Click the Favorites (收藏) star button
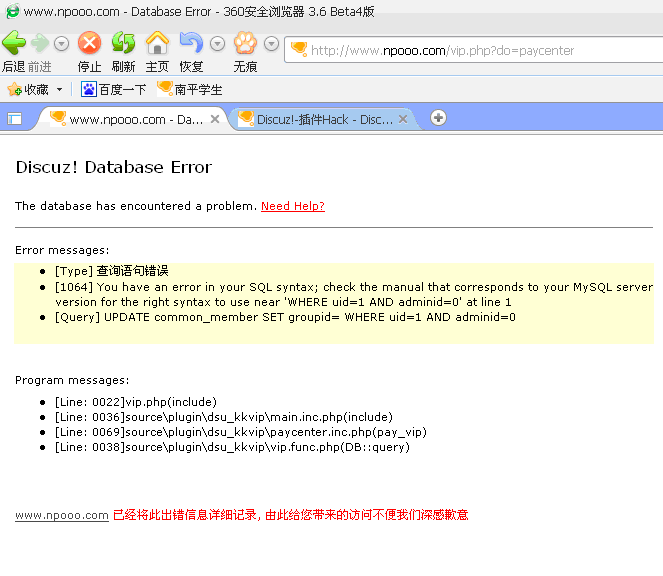This screenshot has width=663, height=576. 28,89
